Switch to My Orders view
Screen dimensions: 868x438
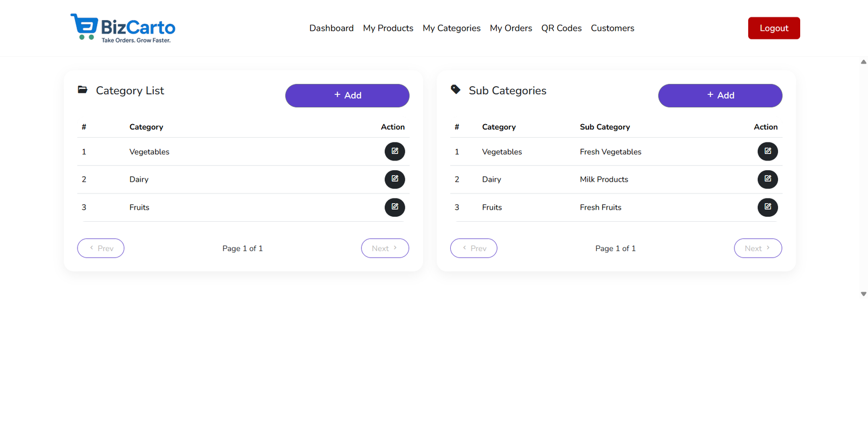(510, 28)
